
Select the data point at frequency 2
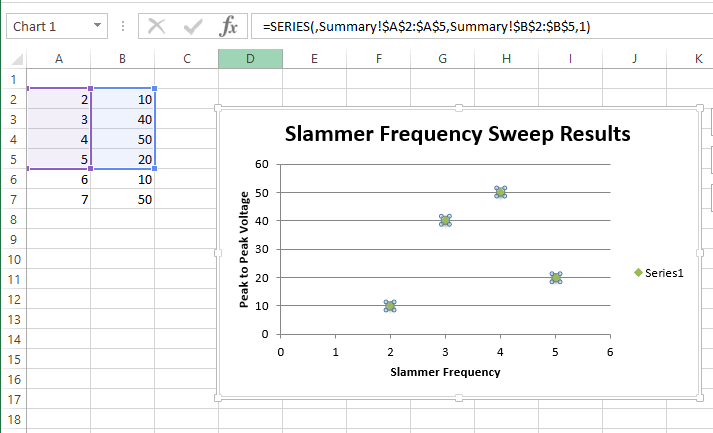pyautogui.click(x=390, y=306)
